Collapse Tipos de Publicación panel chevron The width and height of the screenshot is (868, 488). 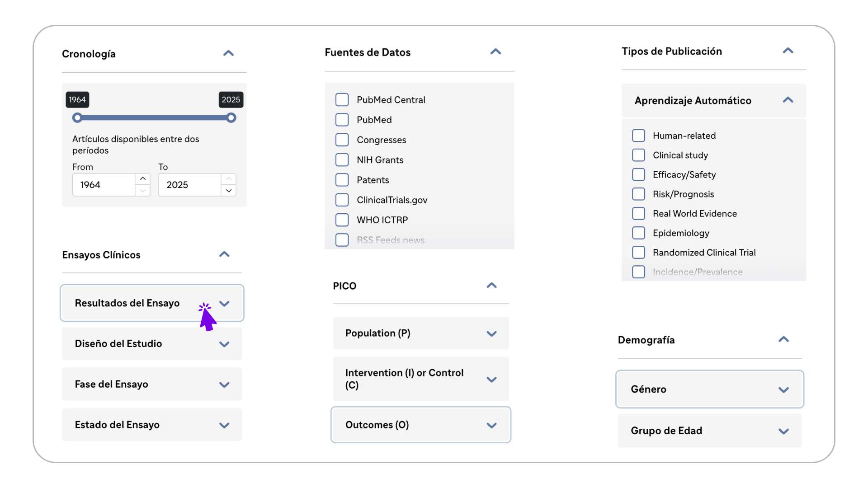(x=788, y=51)
